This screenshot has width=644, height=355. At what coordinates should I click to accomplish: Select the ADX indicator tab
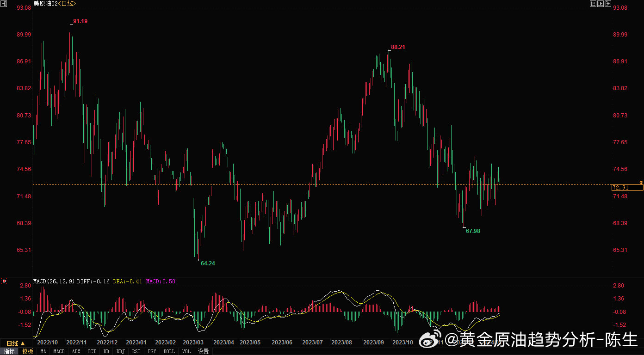pyautogui.click(x=76, y=351)
